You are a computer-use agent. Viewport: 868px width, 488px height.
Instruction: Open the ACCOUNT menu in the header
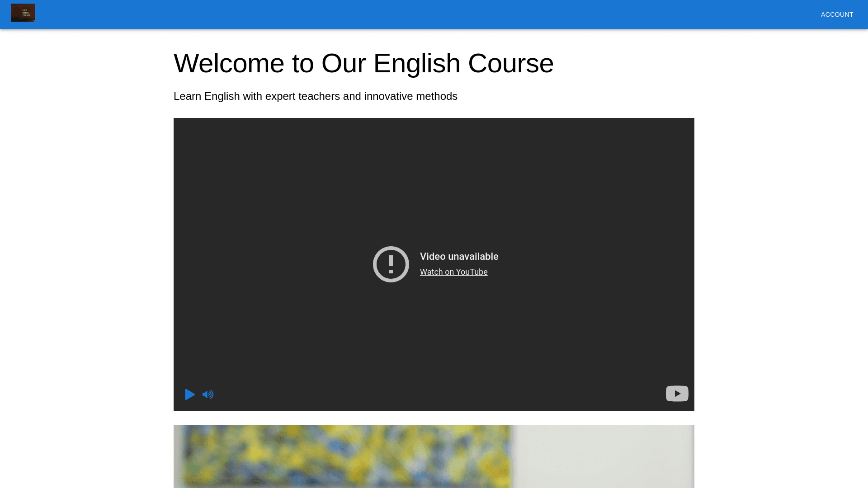(x=837, y=14)
